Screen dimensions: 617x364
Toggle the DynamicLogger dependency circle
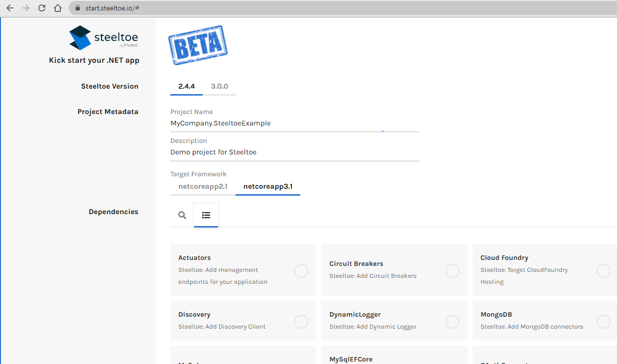coord(453,322)
